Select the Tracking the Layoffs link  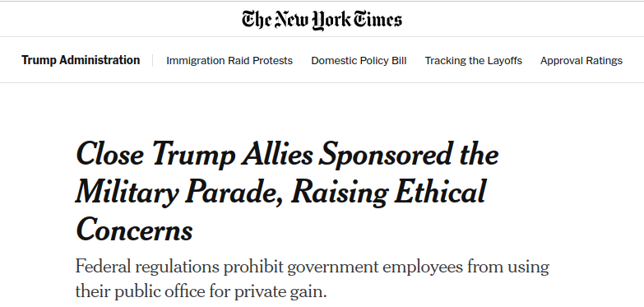tap(473, 61)
